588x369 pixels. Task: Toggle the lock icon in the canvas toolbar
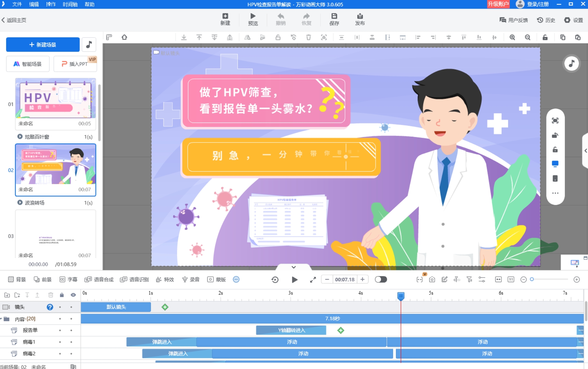coord(545,37)
